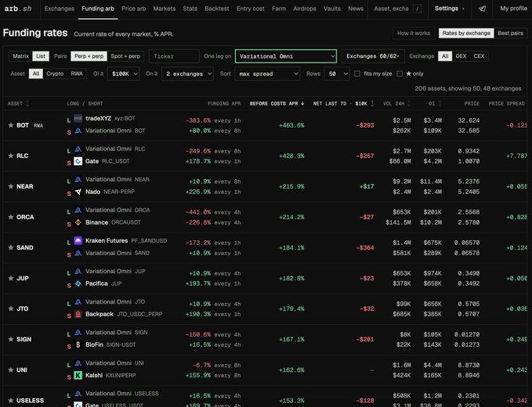This screenshot has height=407, width=532.
Task: Enable the star only checkbox
Action: pyautogui.click(x=400, y=74)
